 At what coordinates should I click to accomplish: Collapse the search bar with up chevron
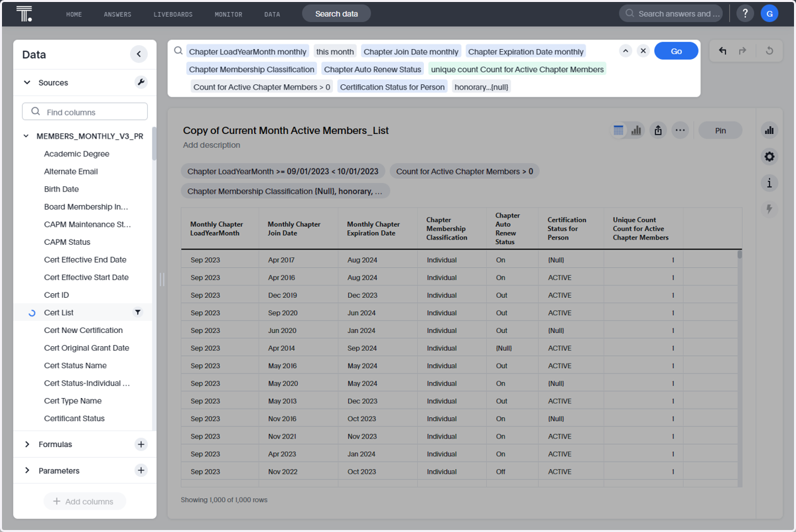point(625,51)
